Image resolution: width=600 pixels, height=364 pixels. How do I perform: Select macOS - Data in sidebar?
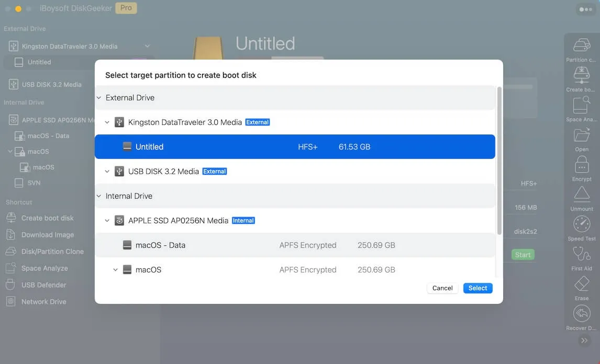point(48,136)
